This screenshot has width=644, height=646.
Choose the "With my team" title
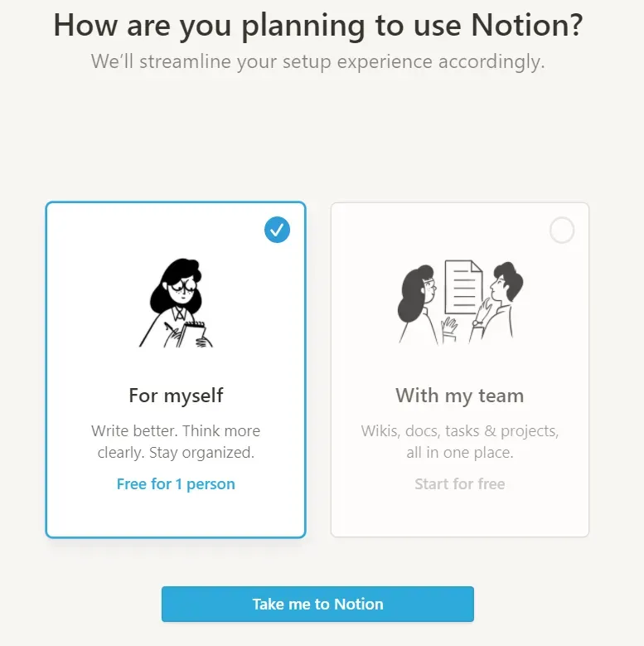(x=460, y=396)
